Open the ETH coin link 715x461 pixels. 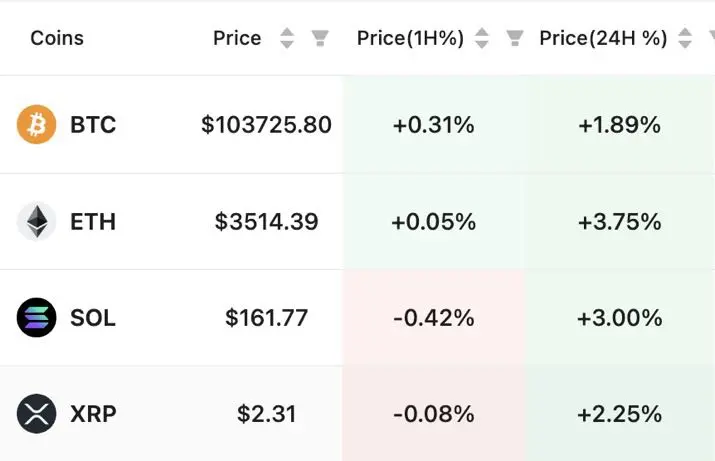click(93, 221)
